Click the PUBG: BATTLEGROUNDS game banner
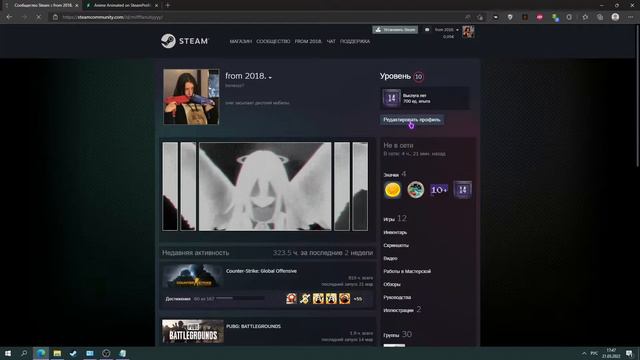The width and height of the screenshot is (640, 360). tap(193, 331)
